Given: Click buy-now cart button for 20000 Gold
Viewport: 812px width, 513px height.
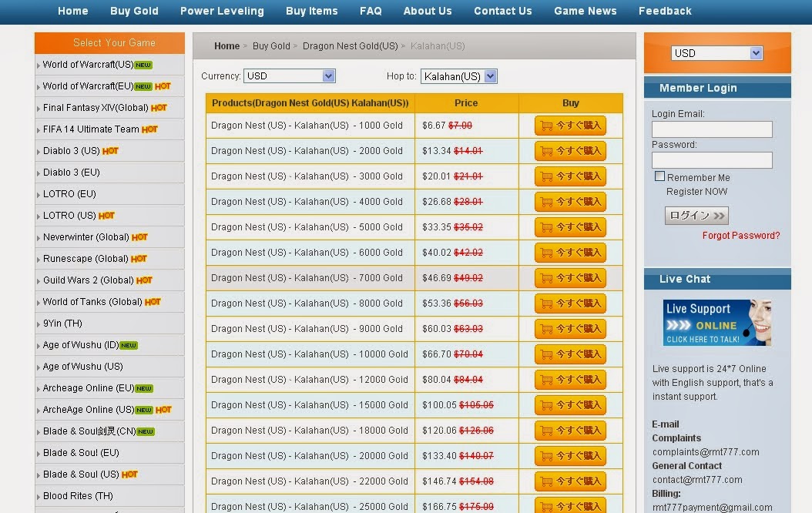Looking at the screenshot, I should [x=570, y=455].
